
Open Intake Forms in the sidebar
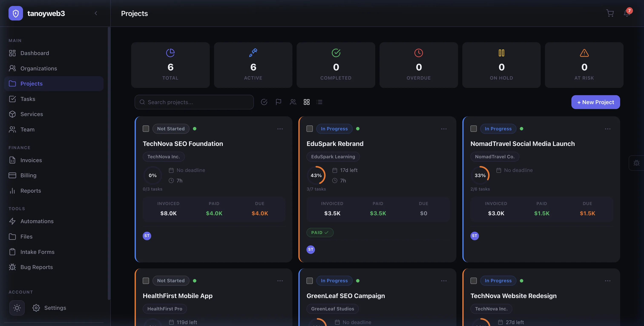pos(37,252)
